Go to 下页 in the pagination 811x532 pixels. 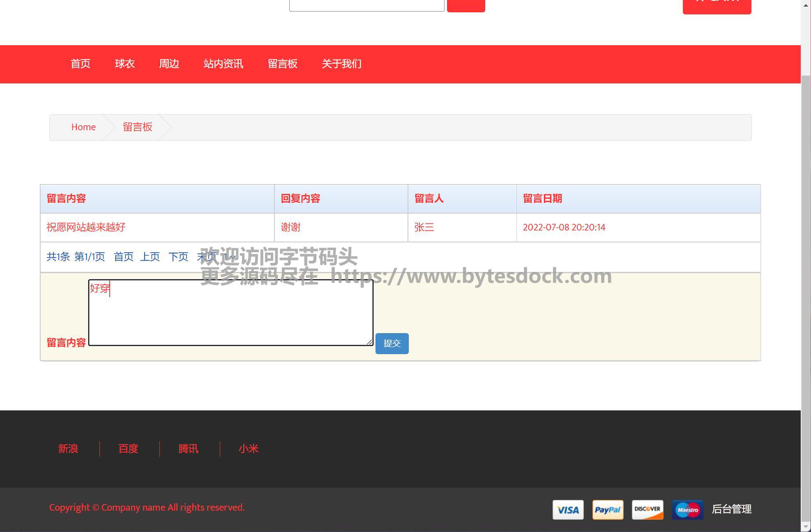pos(178,257)
